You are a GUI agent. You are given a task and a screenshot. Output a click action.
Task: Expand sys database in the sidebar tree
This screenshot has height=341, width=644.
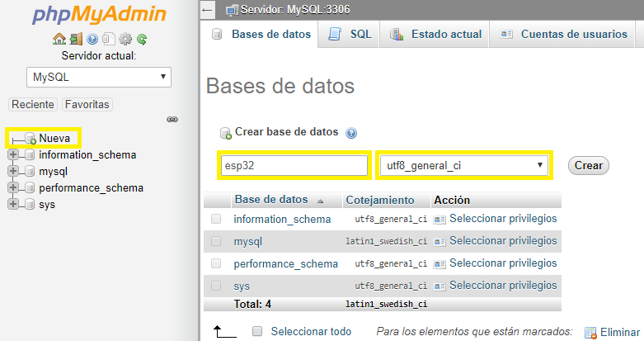click(x=13, y=204)
